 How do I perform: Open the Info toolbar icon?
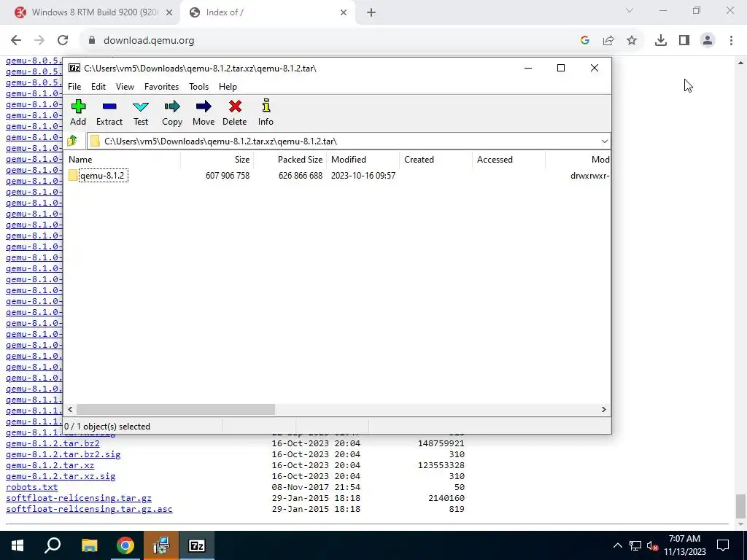[x=266, y=112]
